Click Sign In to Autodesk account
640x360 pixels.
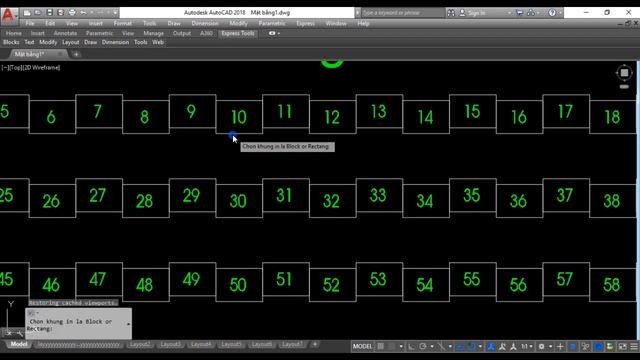472,13
